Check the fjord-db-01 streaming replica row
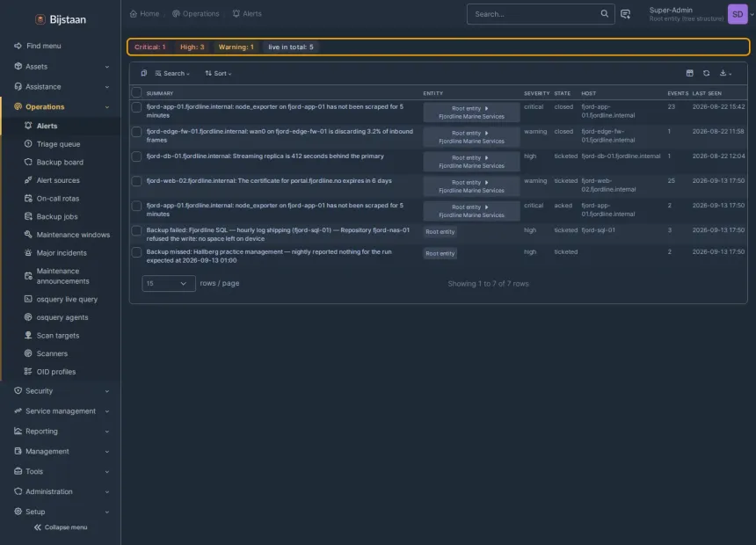 point(137,156)
